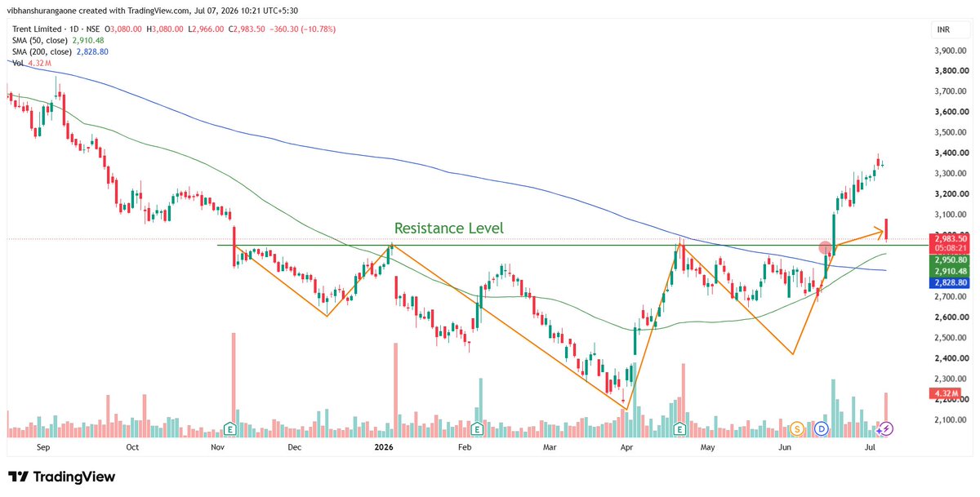980x497 pixels.
Task: Click the 2,100.00 price axis label
Action: [x=952, y=420]
